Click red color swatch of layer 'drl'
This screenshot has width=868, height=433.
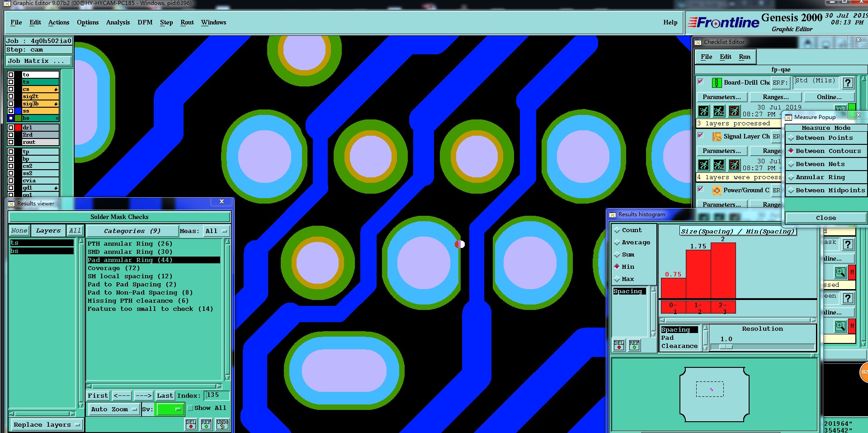tap(18, 128)
